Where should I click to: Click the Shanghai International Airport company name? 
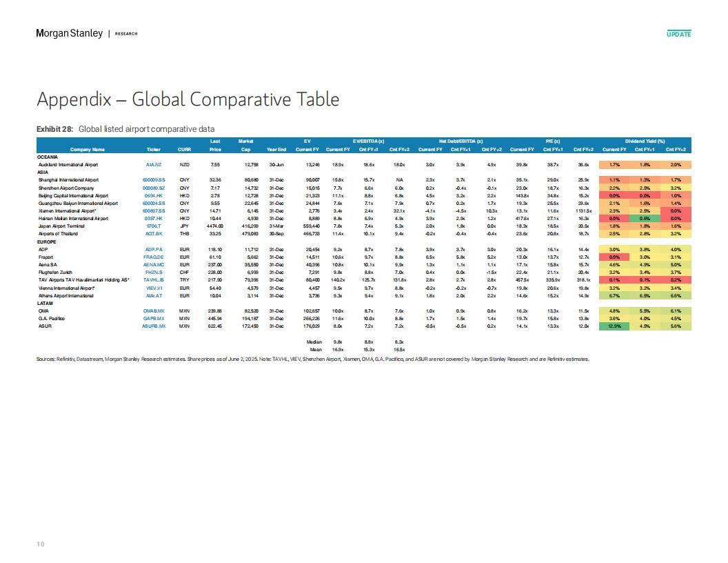[x=68, y=180]
